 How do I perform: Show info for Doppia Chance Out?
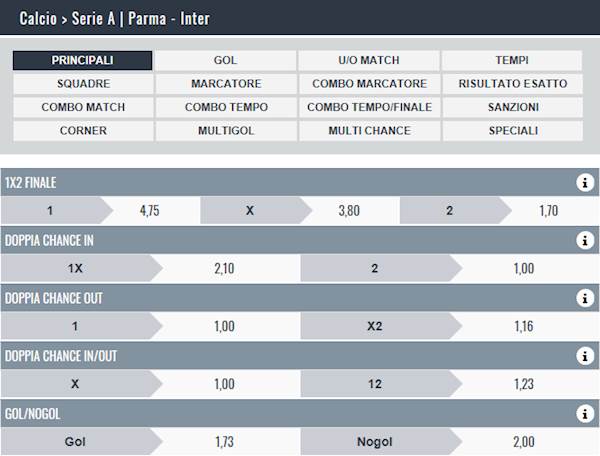(x=585, y=298)
